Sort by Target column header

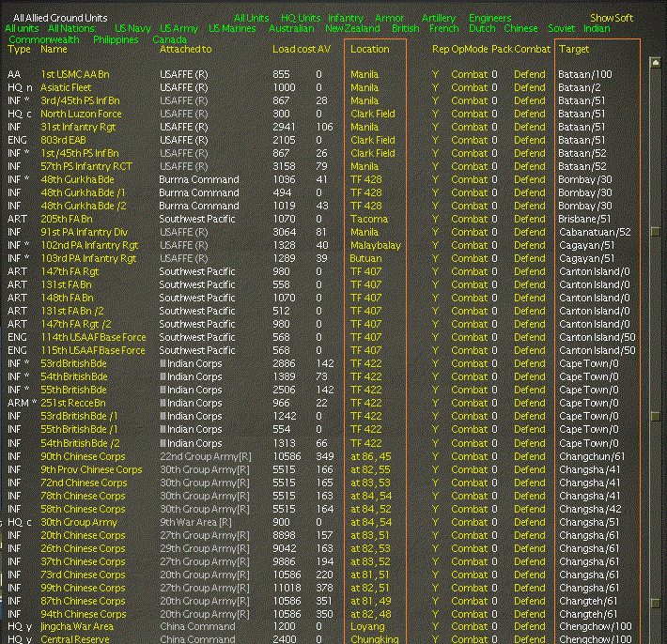pyautogui.click(x=574, y=50)
